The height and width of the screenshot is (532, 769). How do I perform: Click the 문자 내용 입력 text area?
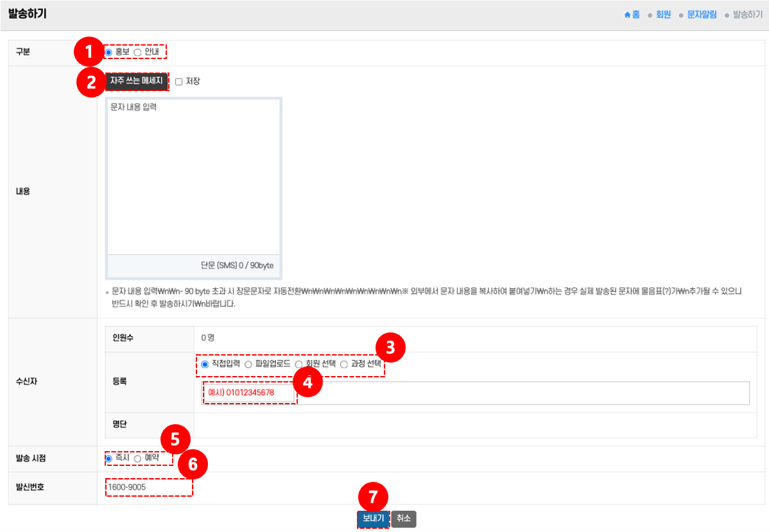click(x=193, y=176)
